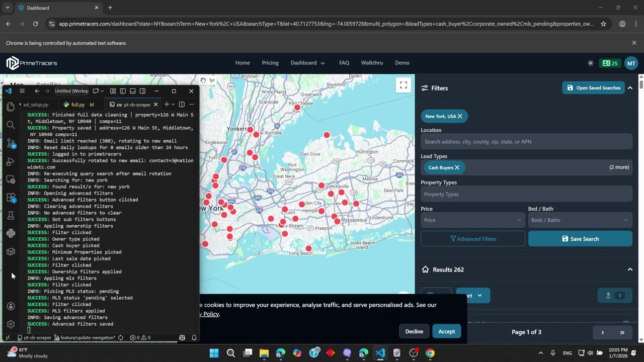Screen dimensions: 644x362
Task: Open Windows Start menu
Action: pos(214,353)
